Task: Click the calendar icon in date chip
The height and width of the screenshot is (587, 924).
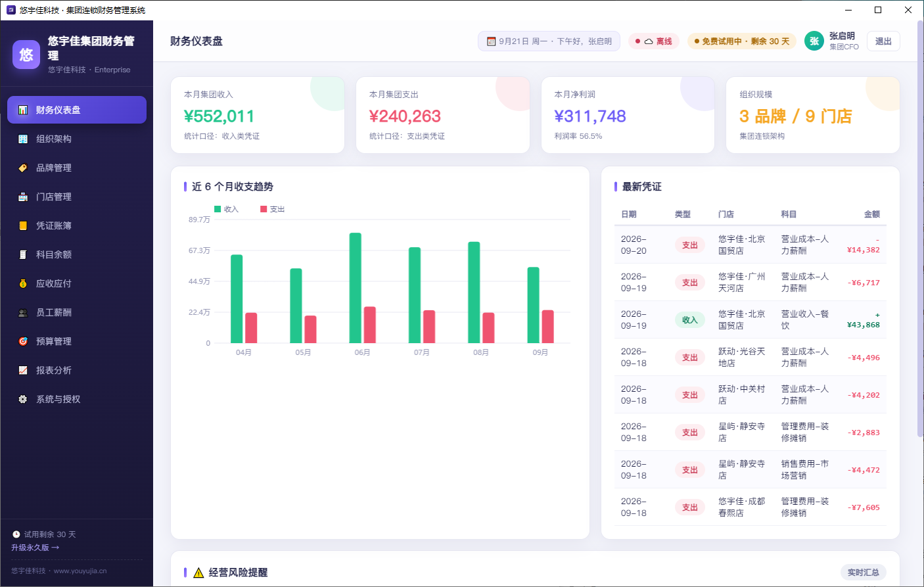Action: [491, 41]
